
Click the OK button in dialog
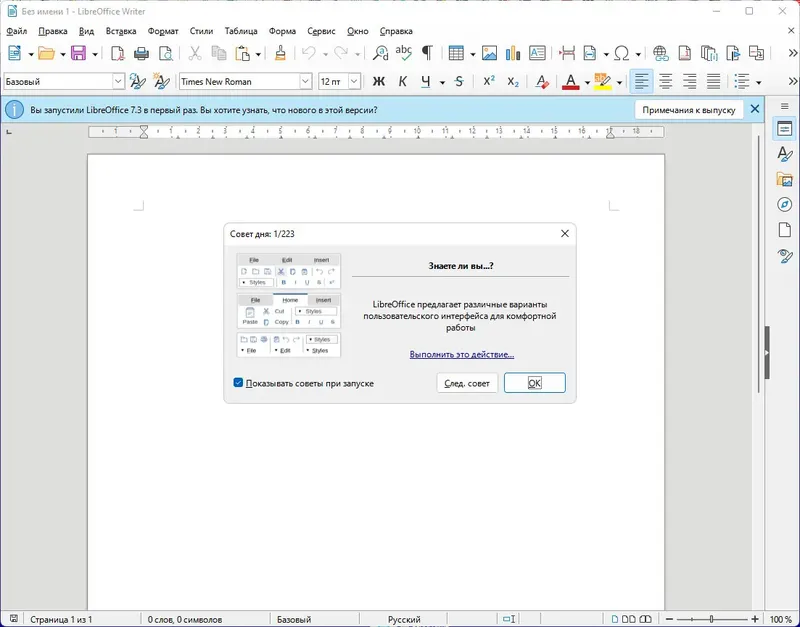click(x=535, y=383)
